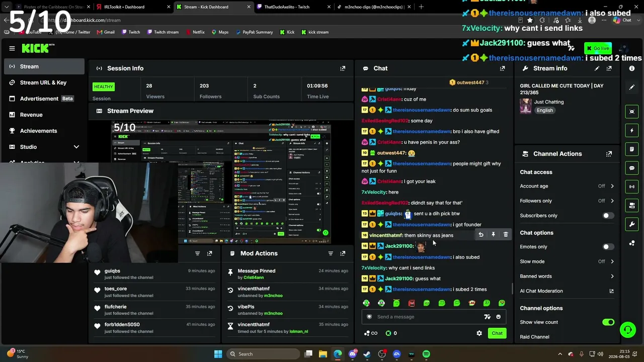Switch to ThatDudeAxelito Twitch tab
This screenshot has height=362, width=644.
[x=293, y=7]
